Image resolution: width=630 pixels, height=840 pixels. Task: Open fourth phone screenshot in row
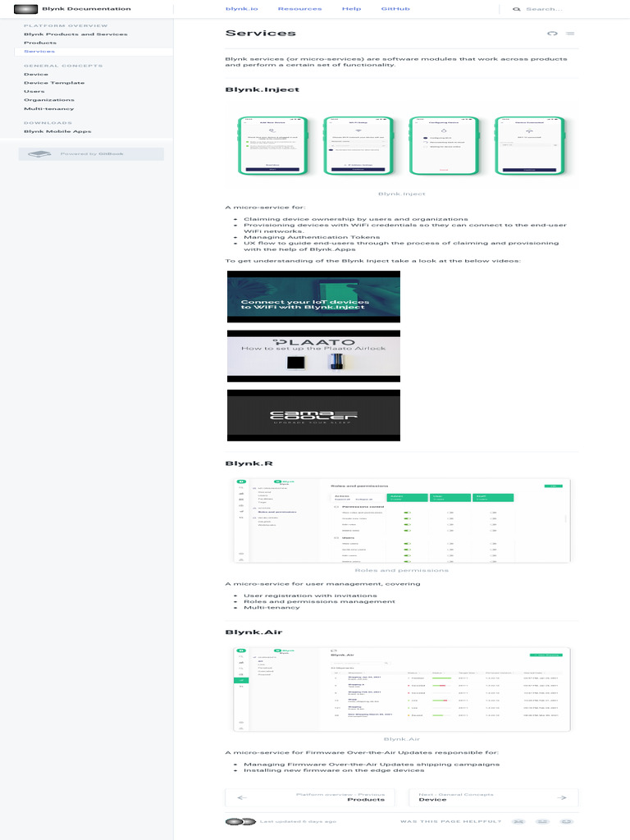coord(530,146)
